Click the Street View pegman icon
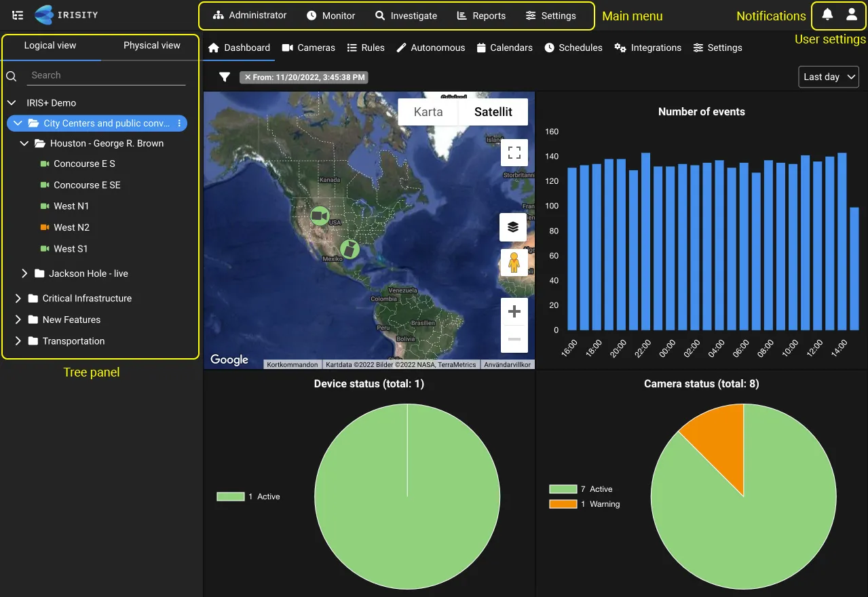Image resolution: width=868 pixels, height=597 pixels. [x=514, y=262]
